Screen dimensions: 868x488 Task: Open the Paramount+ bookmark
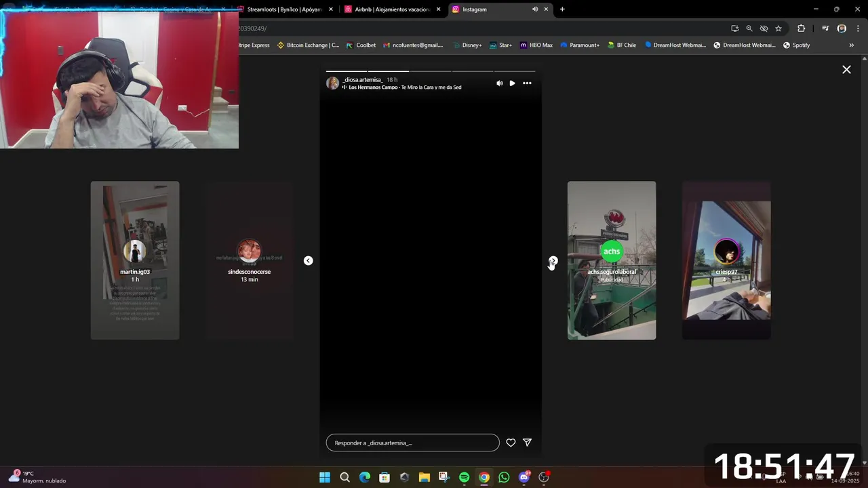580,45
